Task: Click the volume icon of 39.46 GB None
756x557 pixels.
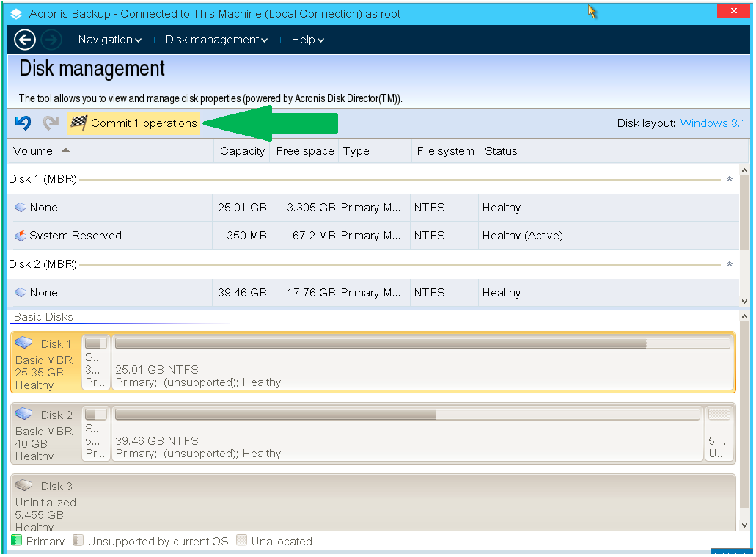Action: click(x=21, y=293)
